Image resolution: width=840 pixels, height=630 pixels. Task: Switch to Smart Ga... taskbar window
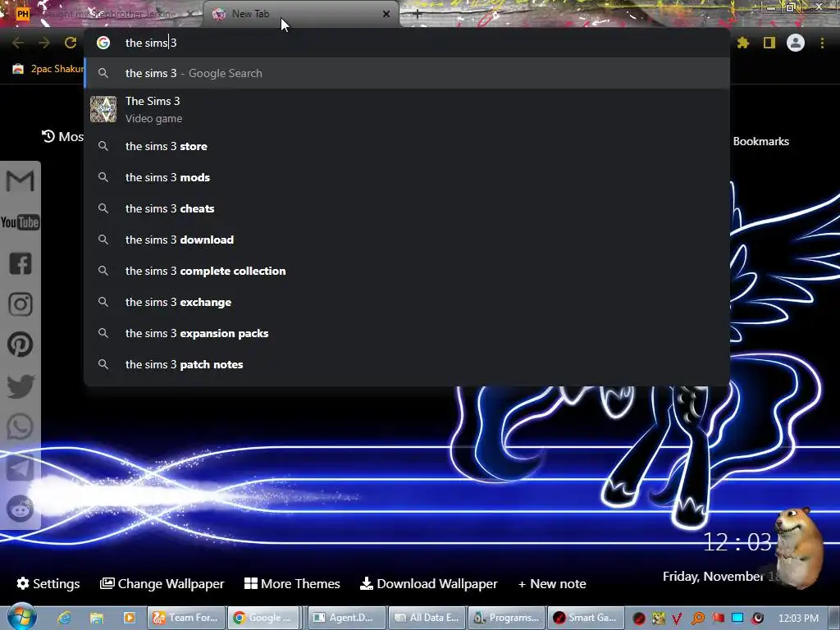[x=586, y=618]
